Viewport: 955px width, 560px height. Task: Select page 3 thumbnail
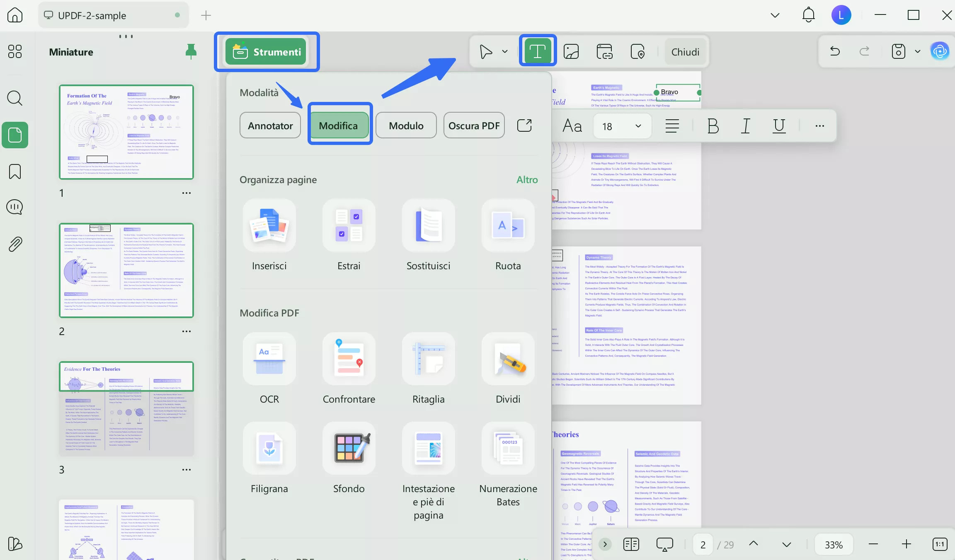(126, 409)
